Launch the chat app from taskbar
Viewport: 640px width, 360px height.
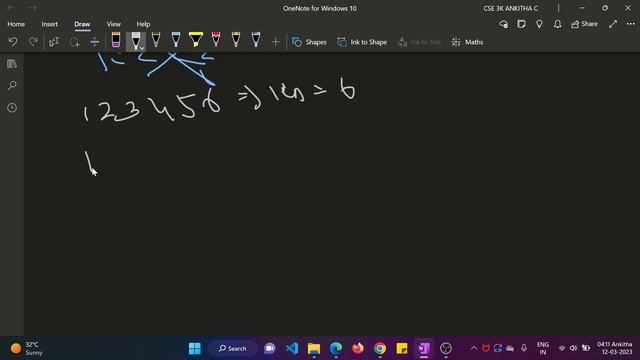[270, 349]
